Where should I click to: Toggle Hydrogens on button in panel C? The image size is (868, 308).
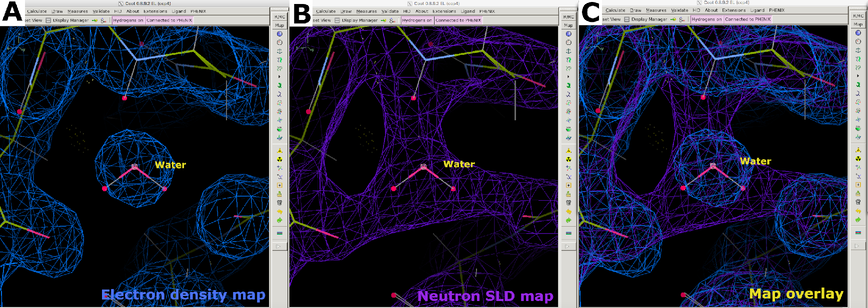pos(706,19)
